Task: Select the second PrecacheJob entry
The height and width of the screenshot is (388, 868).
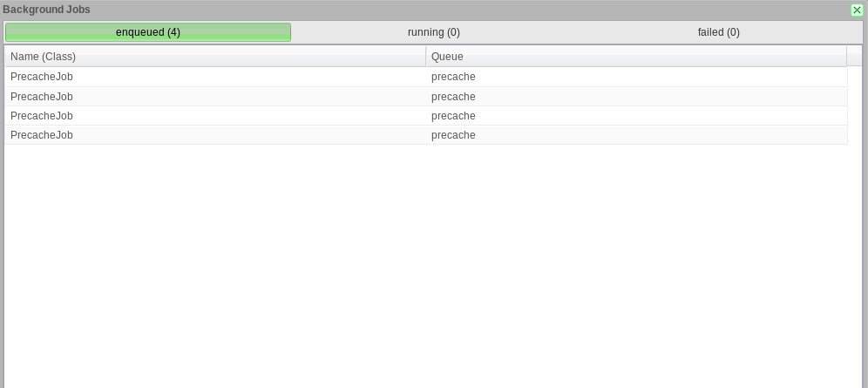Action: (x=426, y=96)
